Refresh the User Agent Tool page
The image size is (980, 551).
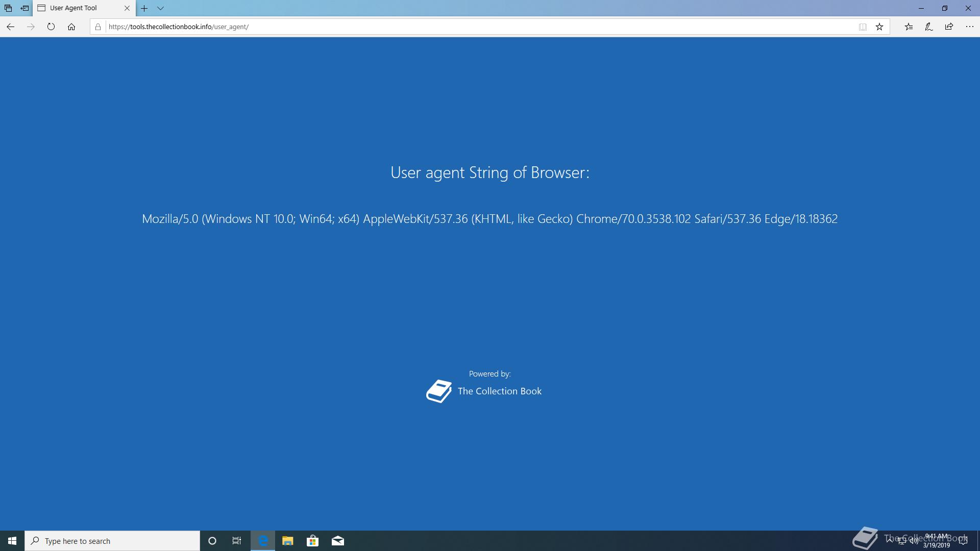pyautogui.click(x=51, y=27)
